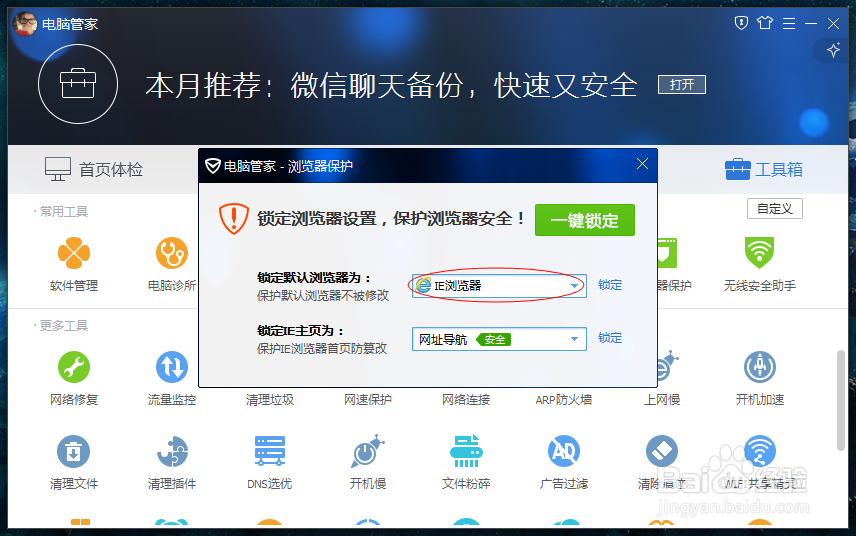Click the 打开 button in banner
This screenshot has height=536, width=856.
[x=682, y=85]
